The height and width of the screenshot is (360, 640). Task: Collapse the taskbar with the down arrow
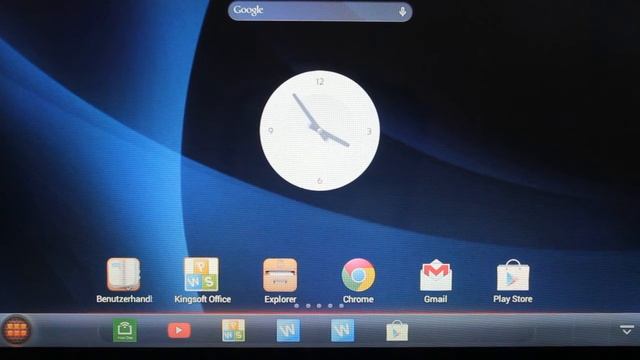tap(627, 330)
